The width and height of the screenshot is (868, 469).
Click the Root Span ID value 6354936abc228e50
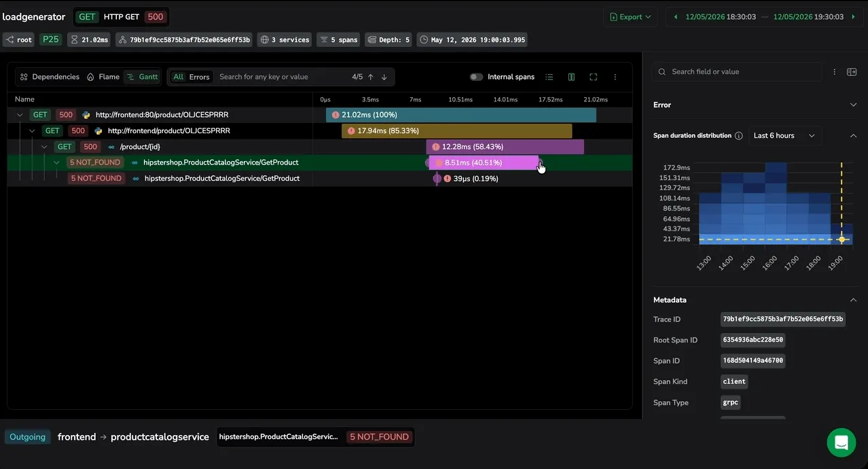[753, 340]
